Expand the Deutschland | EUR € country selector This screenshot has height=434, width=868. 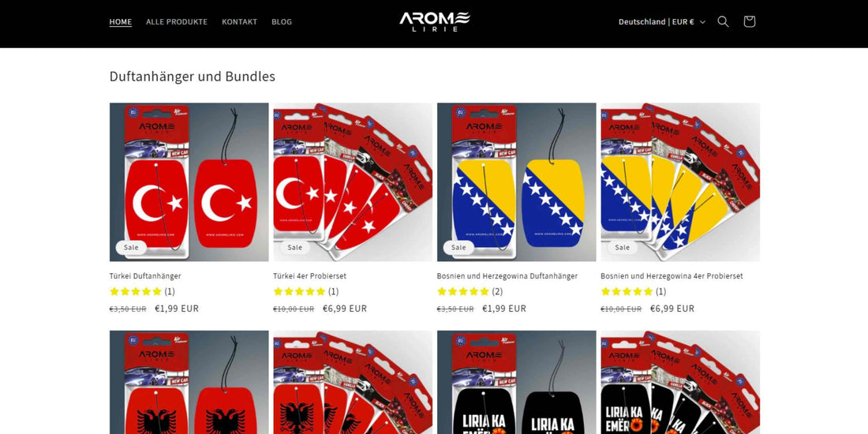tap(662, 21)
